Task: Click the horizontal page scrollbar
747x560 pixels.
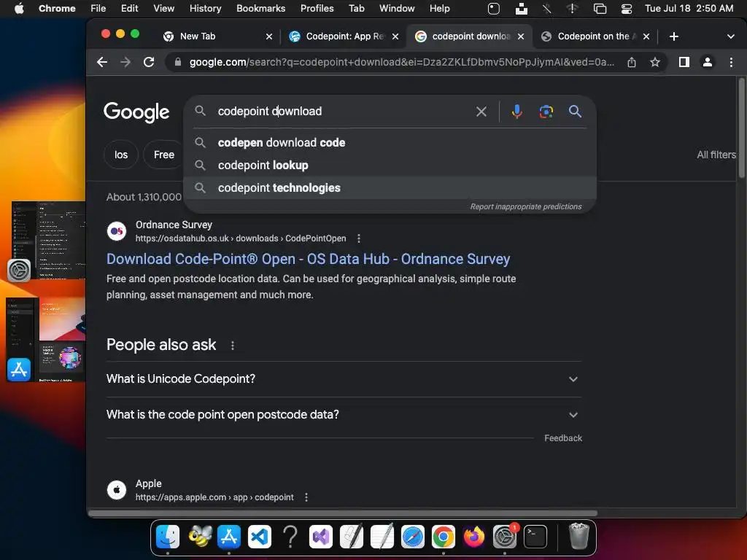Action: pos(343,513)
